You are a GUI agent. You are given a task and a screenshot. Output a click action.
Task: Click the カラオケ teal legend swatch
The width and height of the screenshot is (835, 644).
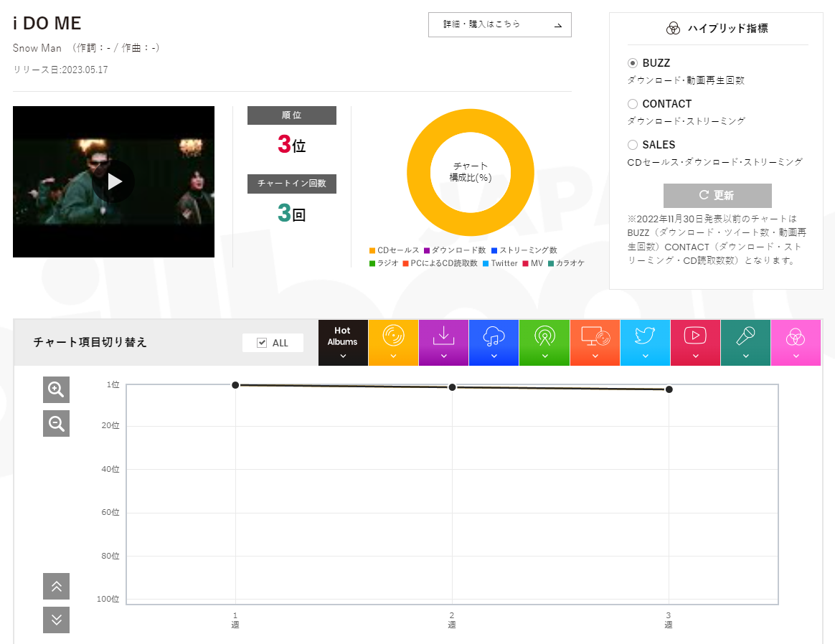551,263
